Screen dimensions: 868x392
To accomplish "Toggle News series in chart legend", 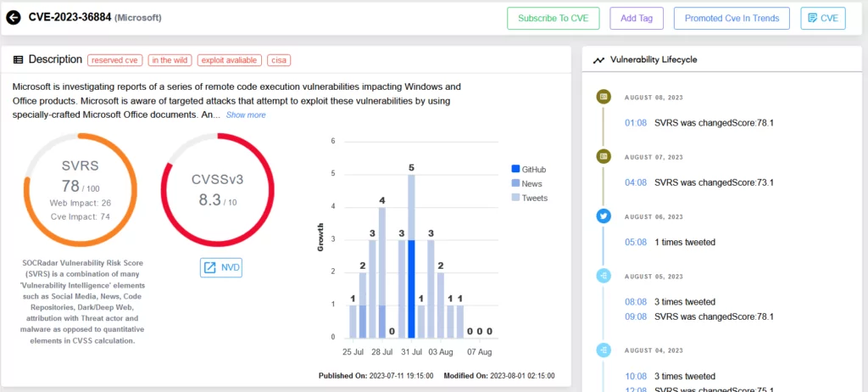I will (x=526, y=183).
